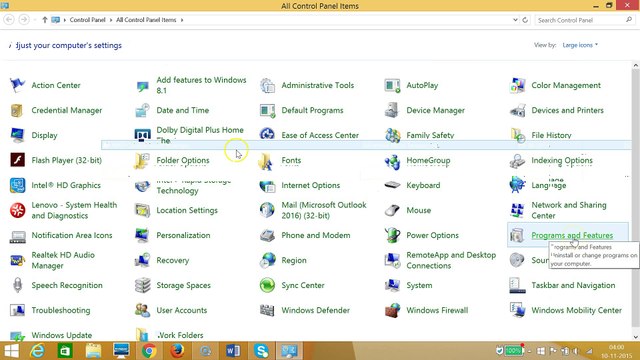Screen dimensions: 640x360
Task: Open the Administrative Tools icon
Action: coord(267,85)
